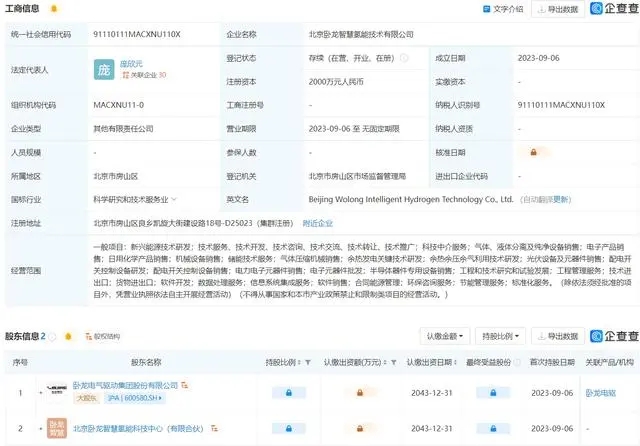Click 卧龙电气驱动集团 company logo
640x446 pixels.
point(56,385)
